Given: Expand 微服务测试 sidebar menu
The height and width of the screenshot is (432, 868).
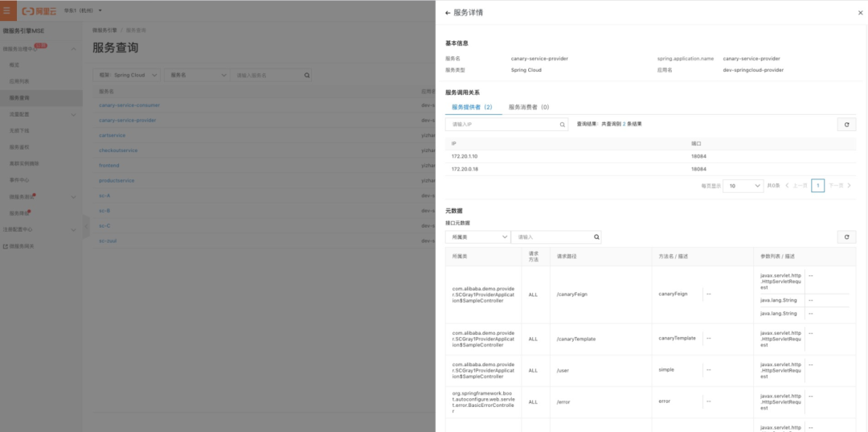Looking at the screenshot, I should click(x=74, y=196).
